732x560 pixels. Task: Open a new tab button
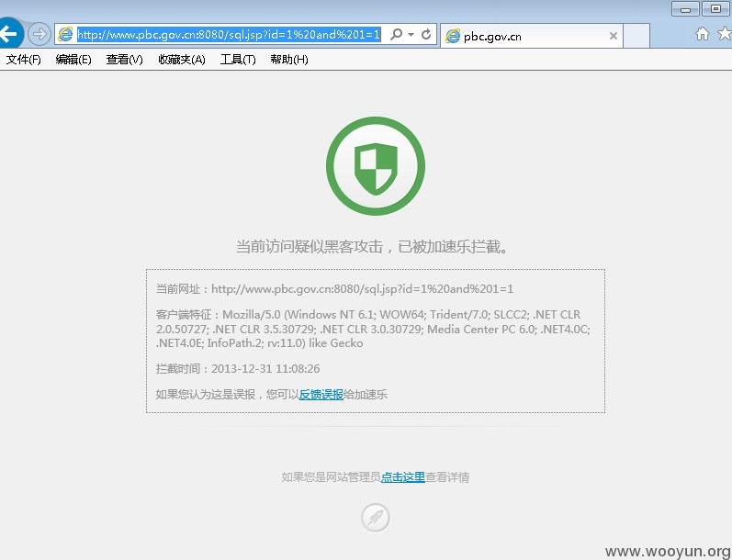(x=636, y=36)
